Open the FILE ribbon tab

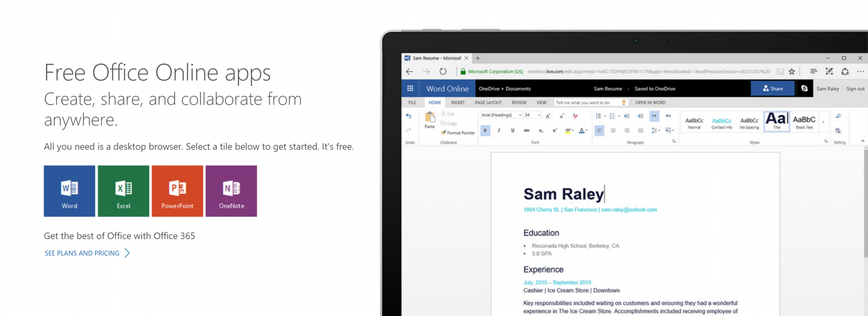pos(412,103)
